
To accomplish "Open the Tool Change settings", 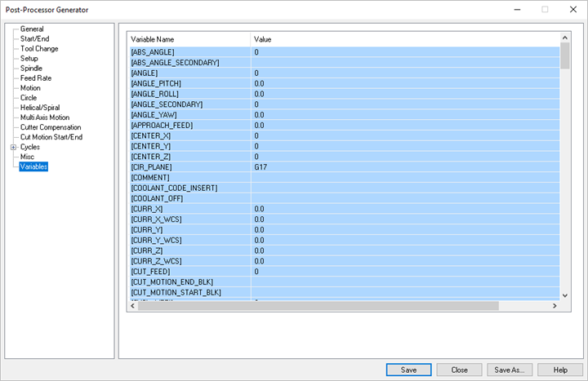I will pyautogui.click(x=39, y=49).
